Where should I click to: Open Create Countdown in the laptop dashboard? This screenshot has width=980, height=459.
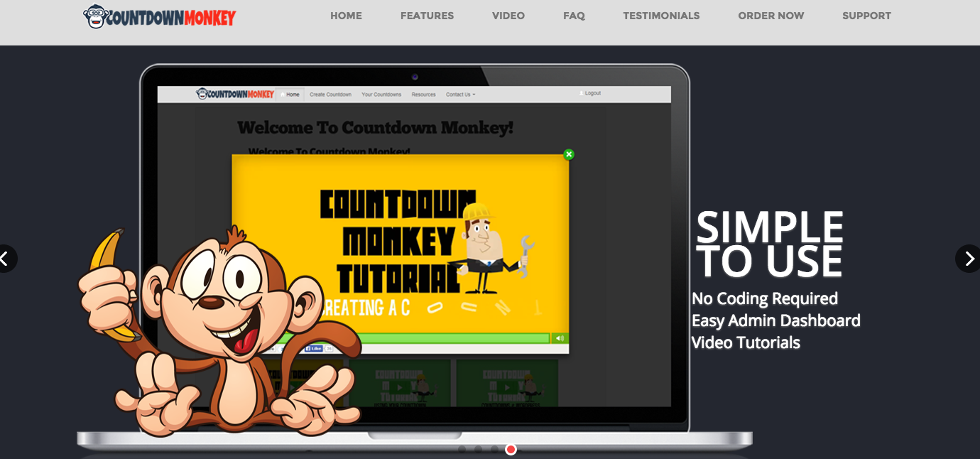330,94
